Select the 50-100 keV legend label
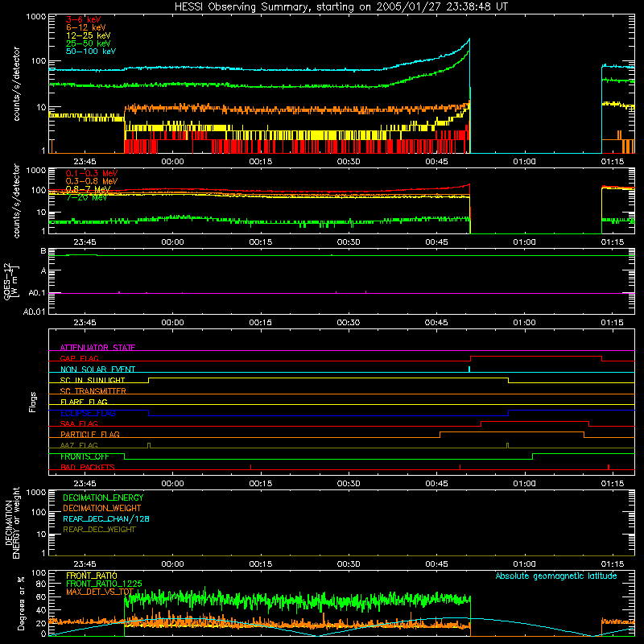 (91, 52)
